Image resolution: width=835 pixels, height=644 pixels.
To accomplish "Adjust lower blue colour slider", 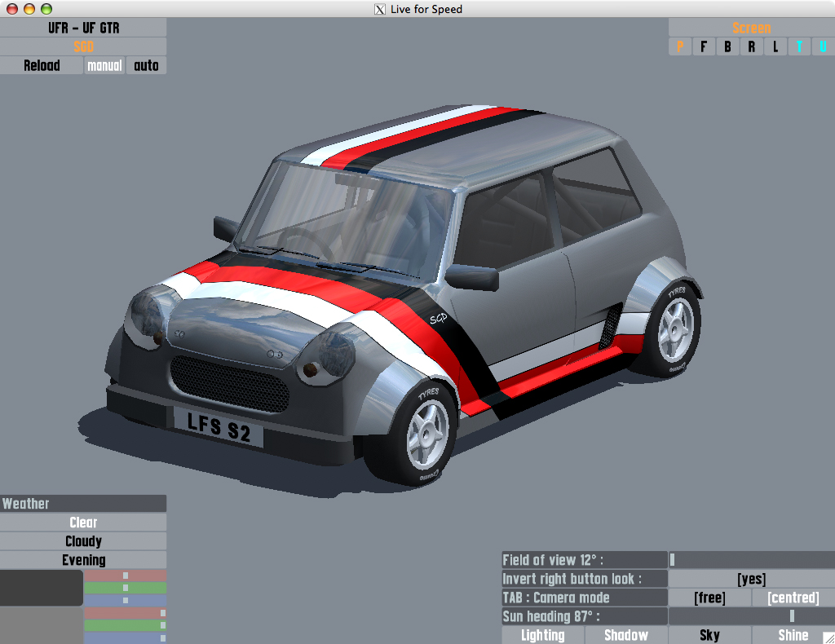I will tap(125, 637).
